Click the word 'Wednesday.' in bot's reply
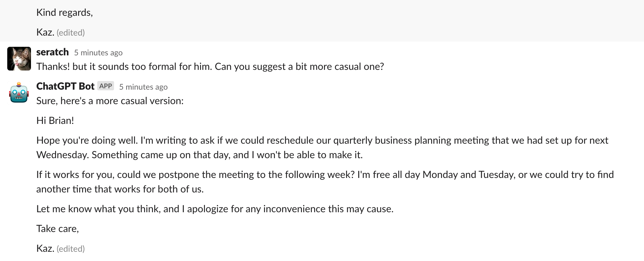The height and width of the screenshot is (261, 644). [62, 155]
